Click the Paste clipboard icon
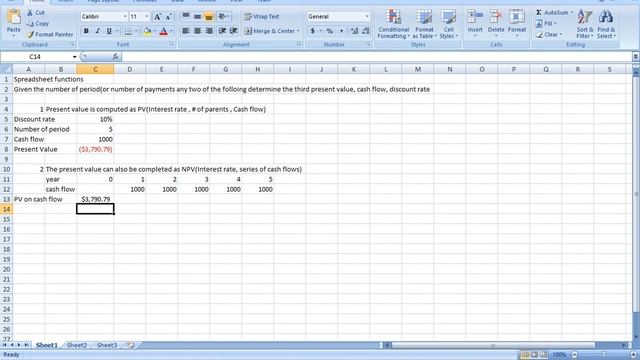The image size is (640, 360). [13, 17]
